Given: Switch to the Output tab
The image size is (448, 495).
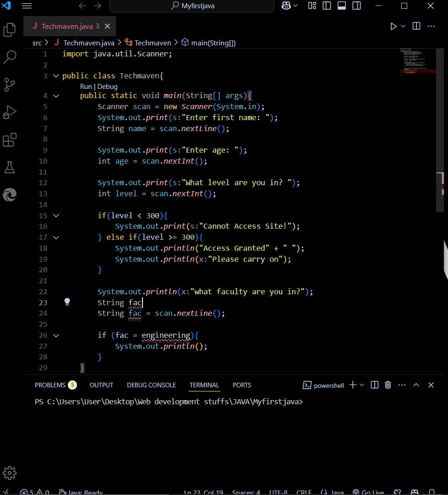Looking at the screenshot, I should [x=101, y=385].
